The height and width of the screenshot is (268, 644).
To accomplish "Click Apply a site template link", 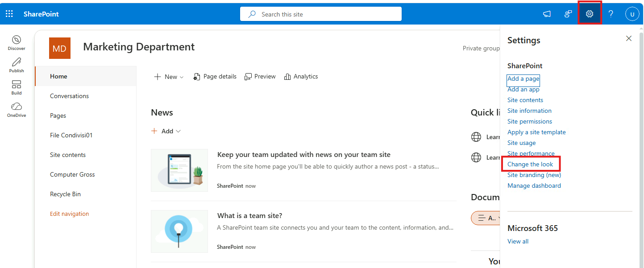I will click(x=536, y=132).
